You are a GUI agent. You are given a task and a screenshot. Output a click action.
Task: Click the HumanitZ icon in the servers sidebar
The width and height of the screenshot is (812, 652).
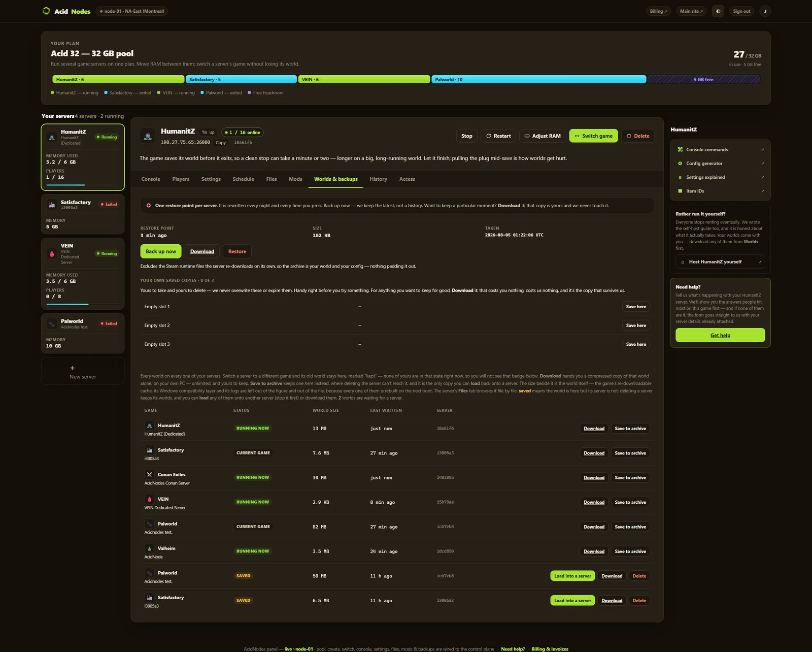tap(52, 137)
